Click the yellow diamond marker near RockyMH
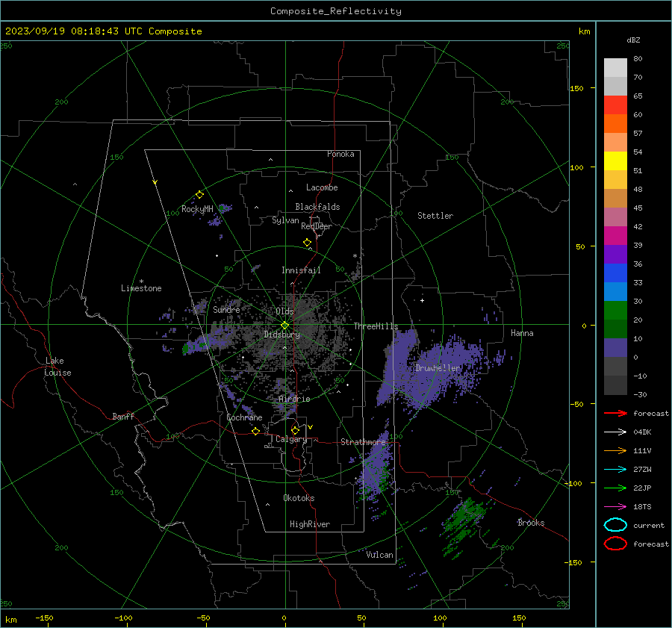The width and height of the screenshot is (672, 628). pyautogui.click(x=199, y=195)
